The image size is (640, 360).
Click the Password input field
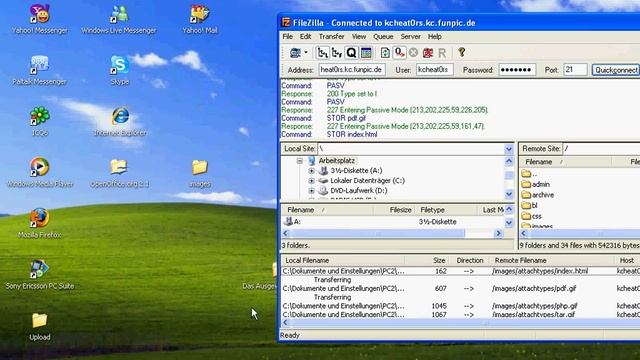pos(517,70)
